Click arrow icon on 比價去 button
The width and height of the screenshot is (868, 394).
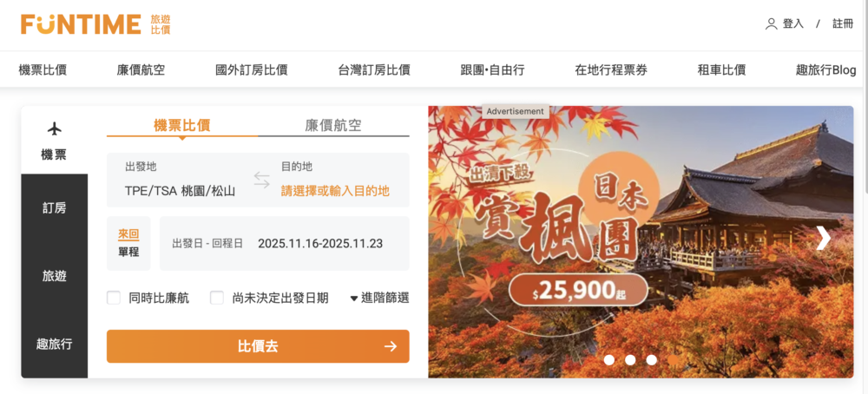coord(391,346)
